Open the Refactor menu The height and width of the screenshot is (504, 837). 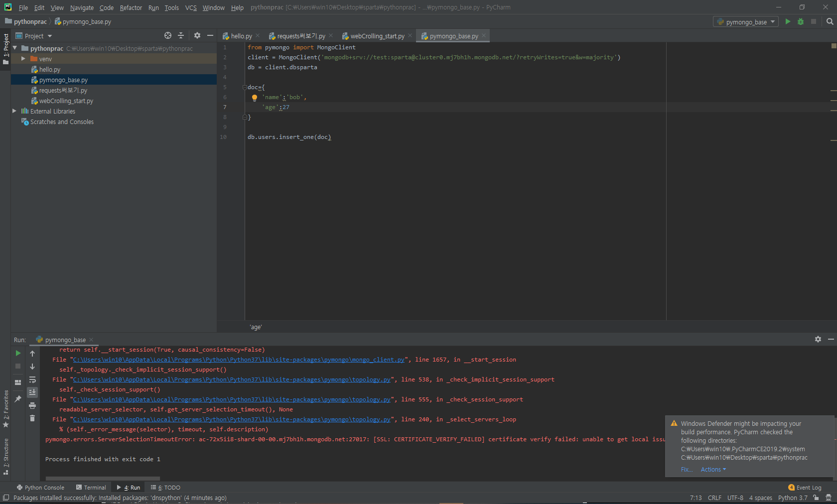pyautogui.click(x=131, y=7)
